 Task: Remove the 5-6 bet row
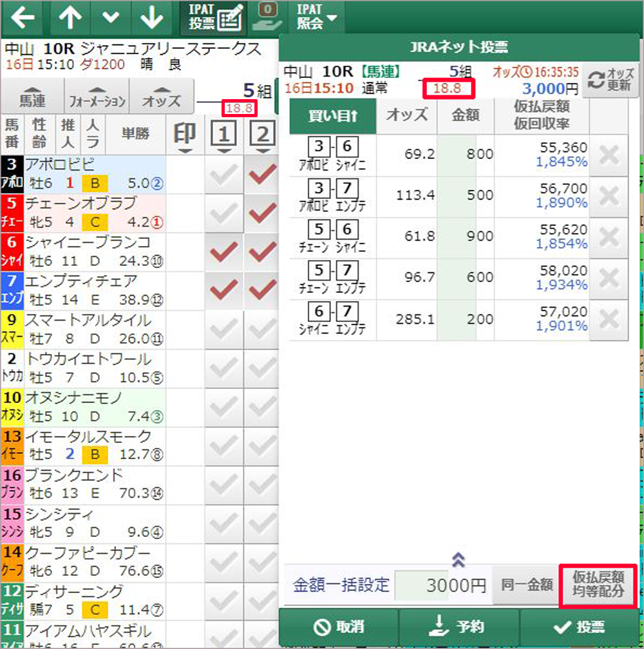click(x=609, y=237)
